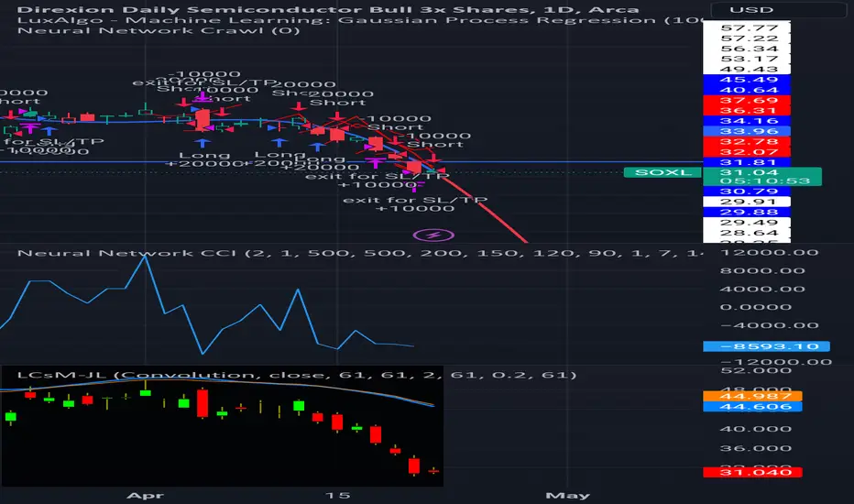Click the 0.0000 CCI axis value

755,307
